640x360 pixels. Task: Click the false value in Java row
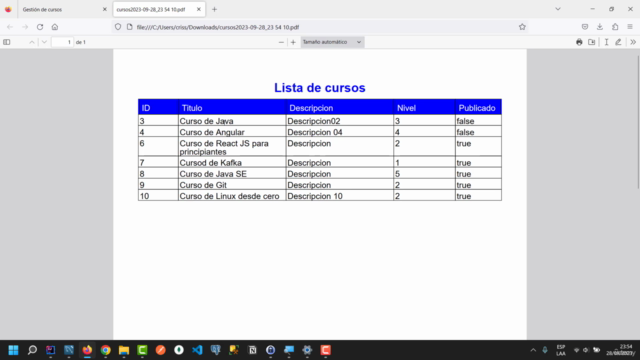[478, 121]
